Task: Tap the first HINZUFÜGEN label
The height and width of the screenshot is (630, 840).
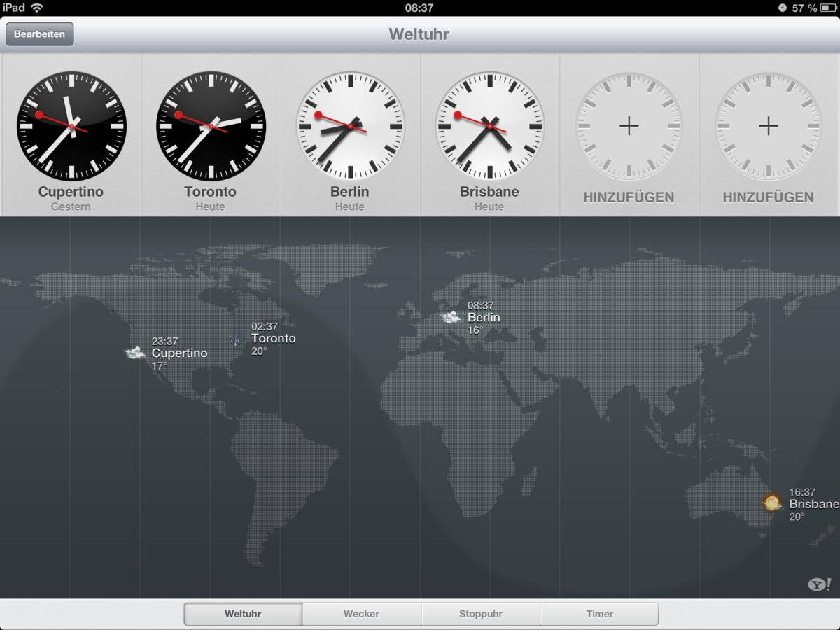Action: pos(629,197)
